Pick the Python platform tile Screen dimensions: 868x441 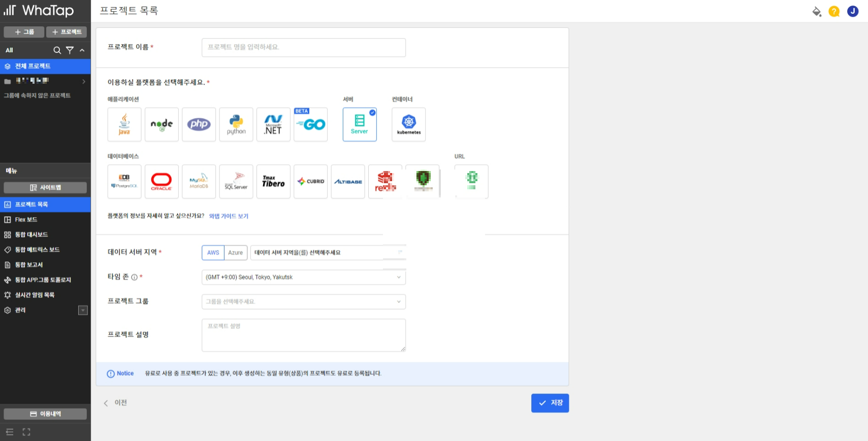coord(236,124)
